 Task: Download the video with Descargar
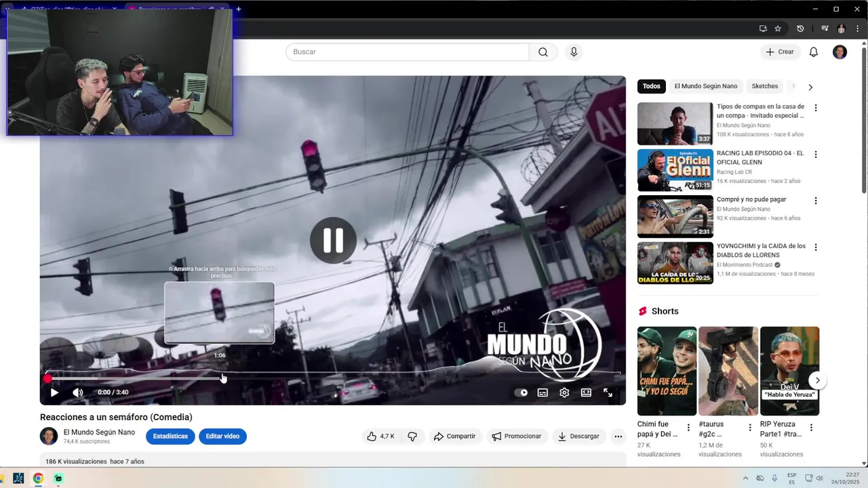coord(578,436)
